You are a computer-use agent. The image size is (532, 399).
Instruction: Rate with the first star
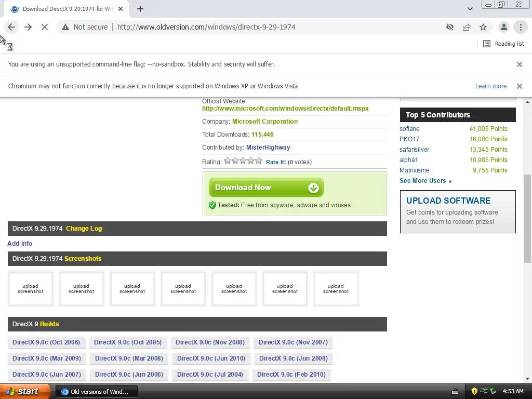[228, 161]
